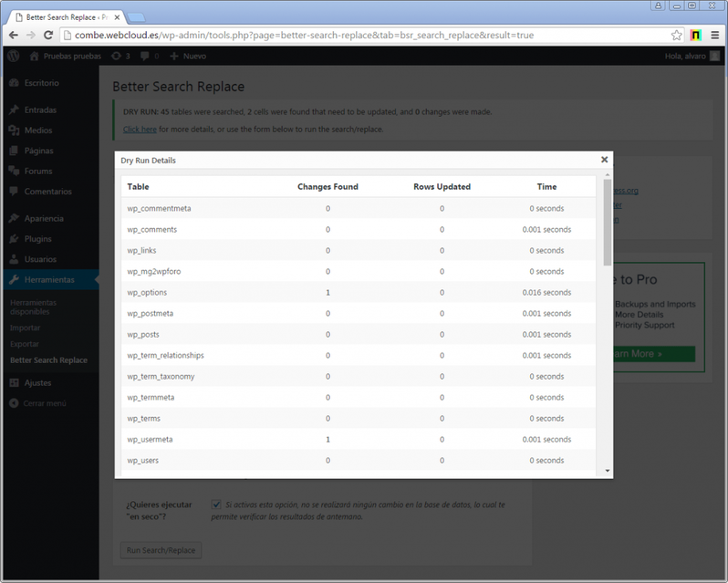This screenshot has height=583, width=728.
Task: Click the Table column header
Action: tap(139, 187)
